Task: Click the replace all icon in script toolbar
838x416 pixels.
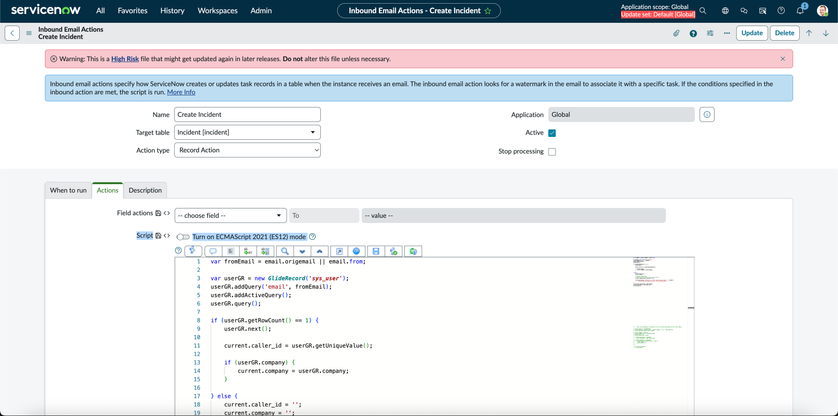Action: coord(266,251)
